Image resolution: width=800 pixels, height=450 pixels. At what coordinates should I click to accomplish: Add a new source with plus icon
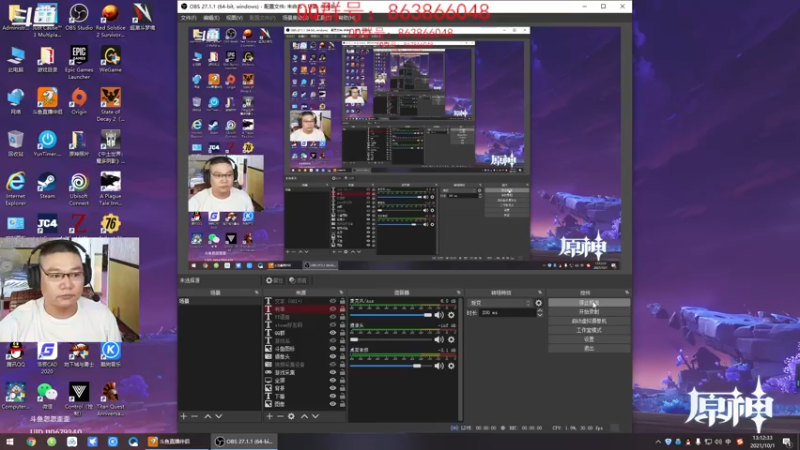[269, 416]
